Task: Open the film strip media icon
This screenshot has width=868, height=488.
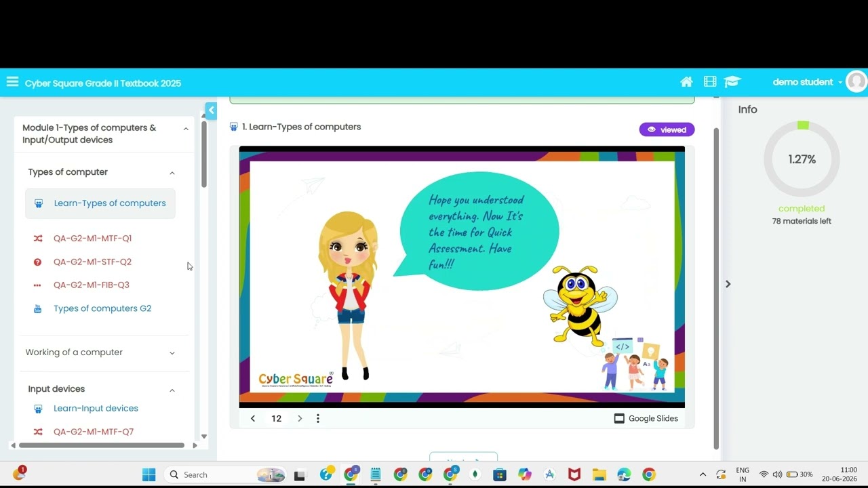Action: (710, 82)
